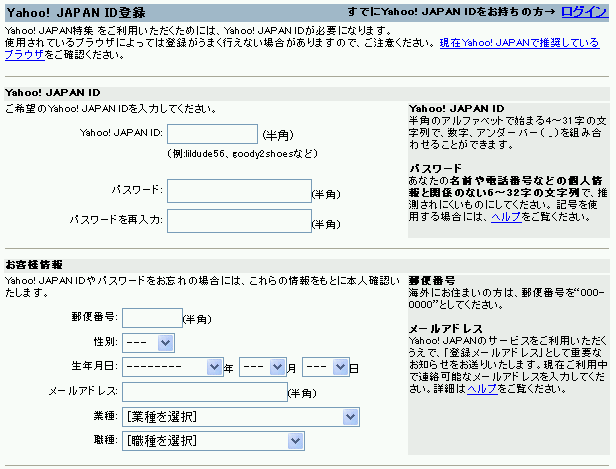The width and height of the screenshot is (616, 469).
Task: Click the メールアドレス help heading in sidebar
Action: click(446, 328)
